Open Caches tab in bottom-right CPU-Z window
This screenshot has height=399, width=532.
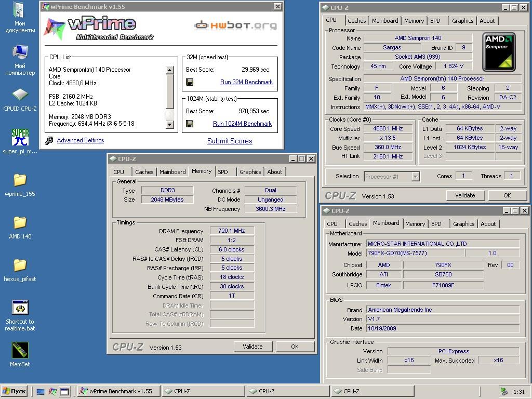click(x=357, y=224)
